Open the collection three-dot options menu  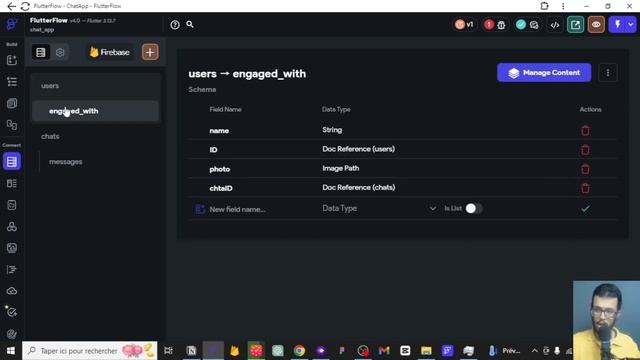(x=608, y=73)
